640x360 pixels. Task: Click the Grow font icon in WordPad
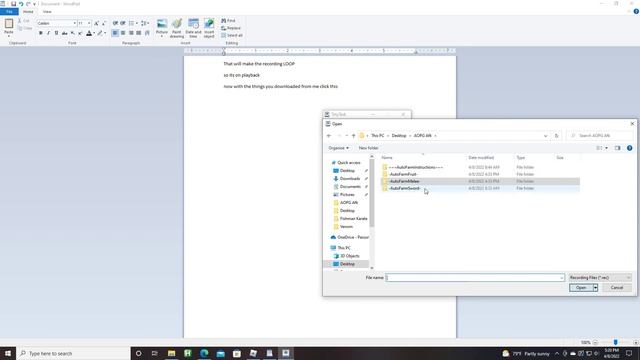point(96,23)
